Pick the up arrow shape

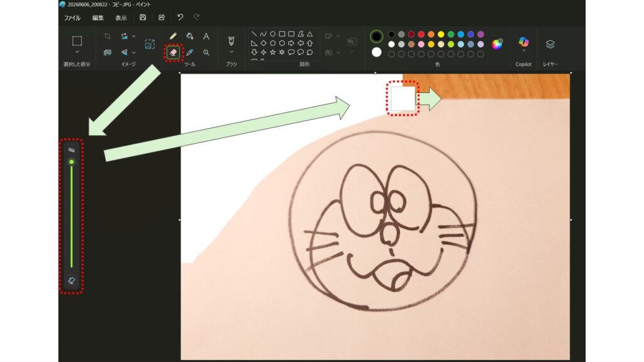click(309, 43)
